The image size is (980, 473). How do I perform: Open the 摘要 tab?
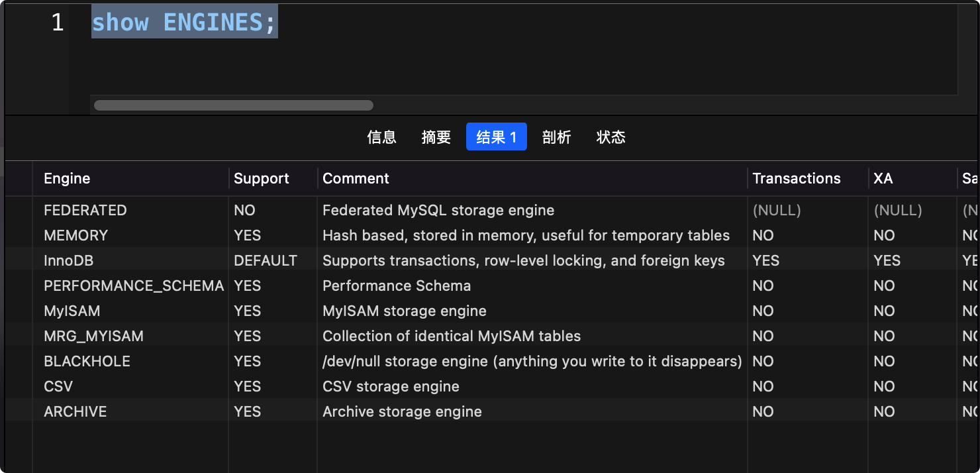click(436, 137)
